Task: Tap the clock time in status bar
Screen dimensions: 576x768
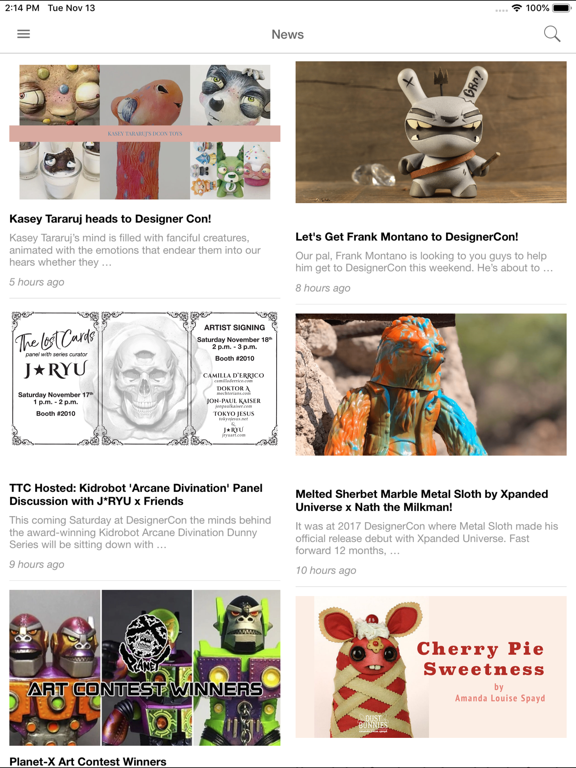Action: 22,8
